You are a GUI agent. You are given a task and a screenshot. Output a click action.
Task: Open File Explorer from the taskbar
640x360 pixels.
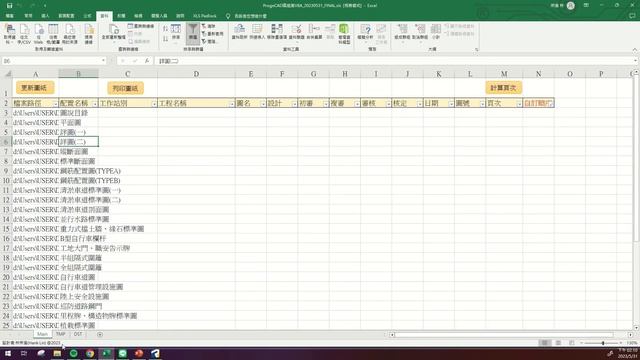[x=57, y=353]
